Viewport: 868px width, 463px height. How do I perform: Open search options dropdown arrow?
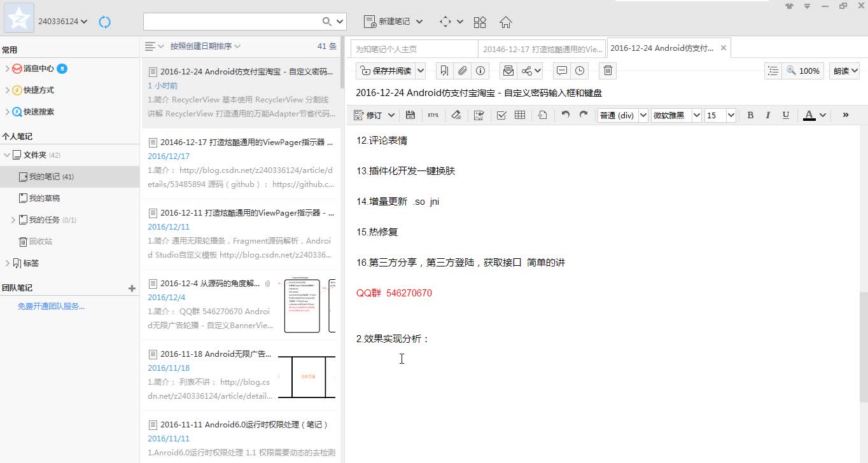point(340,22)
